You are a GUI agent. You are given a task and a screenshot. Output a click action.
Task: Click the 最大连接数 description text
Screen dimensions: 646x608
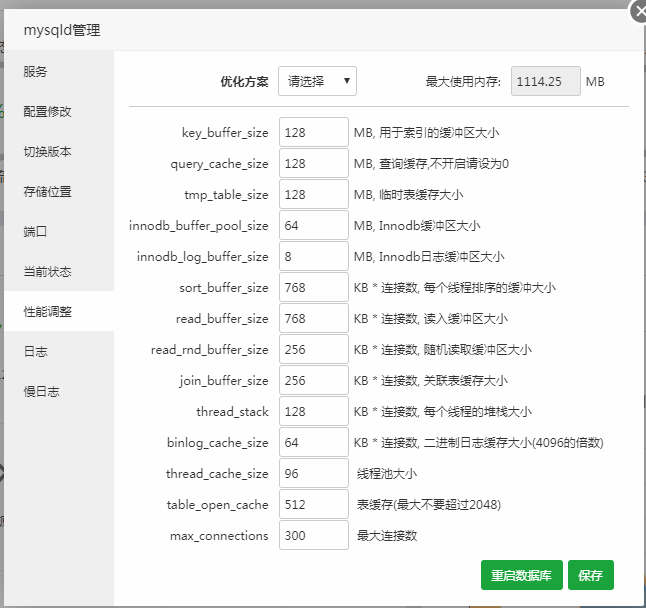pos(387,536)
